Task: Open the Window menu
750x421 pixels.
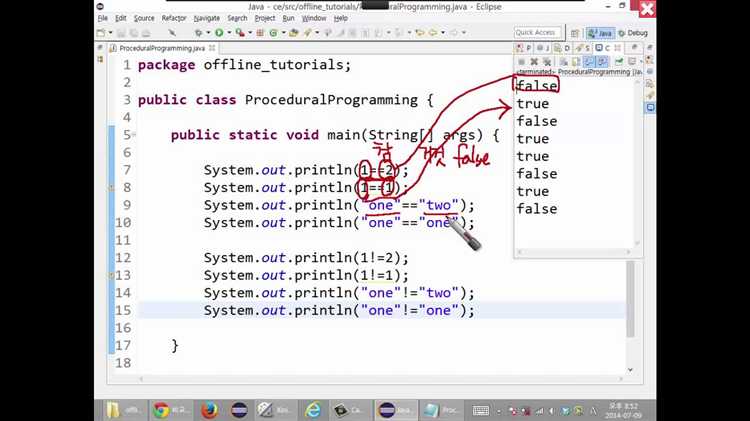Action: (314, 18)
